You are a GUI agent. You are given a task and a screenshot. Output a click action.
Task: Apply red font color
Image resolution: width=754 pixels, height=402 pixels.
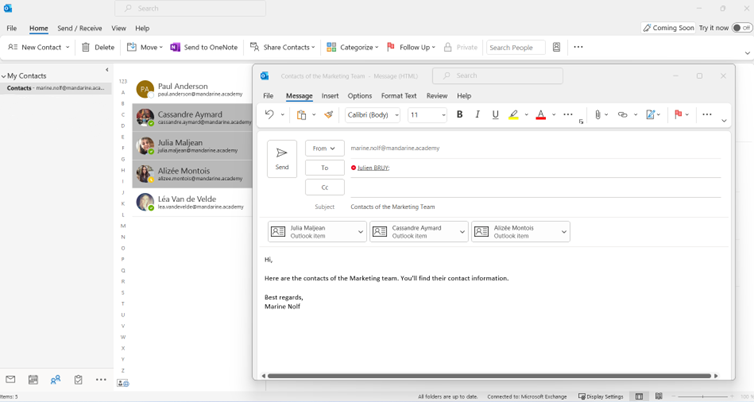click(540, 114)
